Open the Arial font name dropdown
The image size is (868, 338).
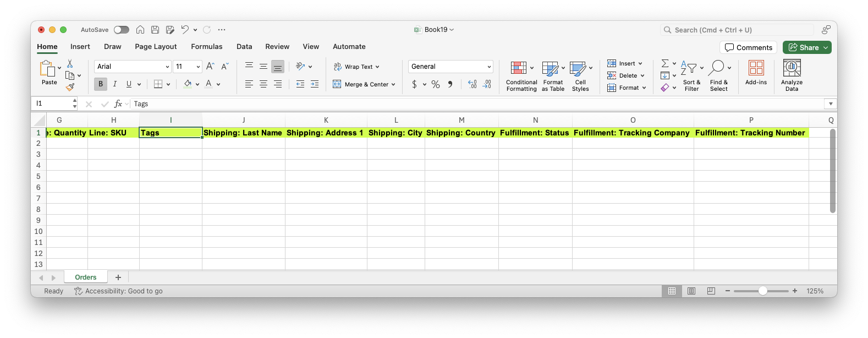point(167,67)
